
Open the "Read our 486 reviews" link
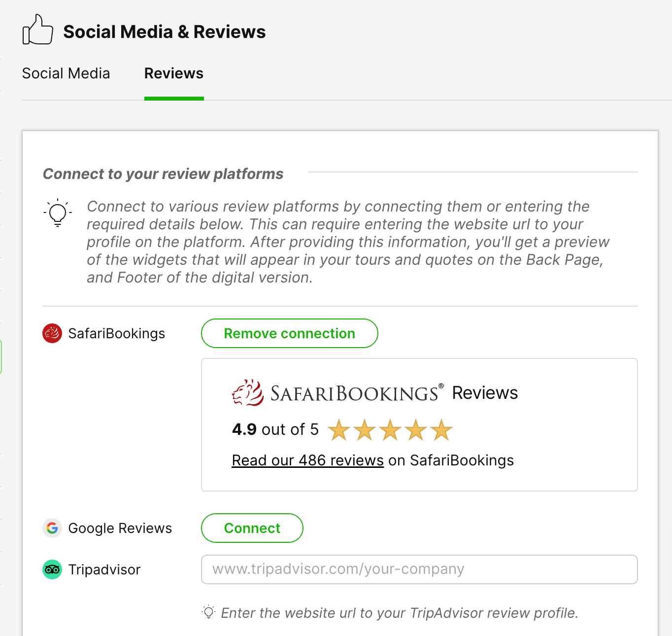(x=307, y=460)
